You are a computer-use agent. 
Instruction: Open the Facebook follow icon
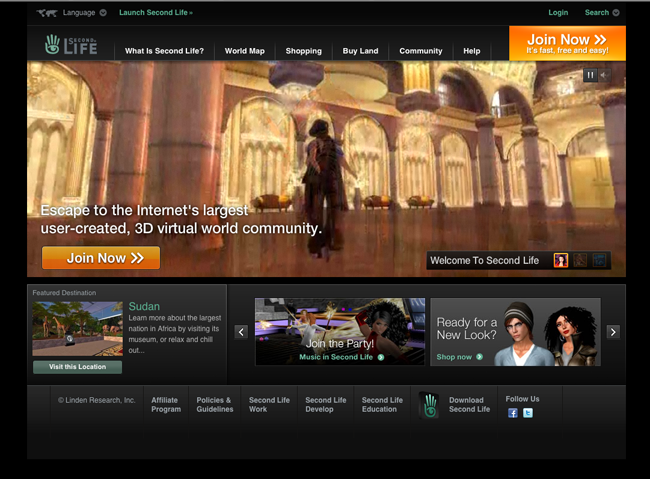point(513,413)
